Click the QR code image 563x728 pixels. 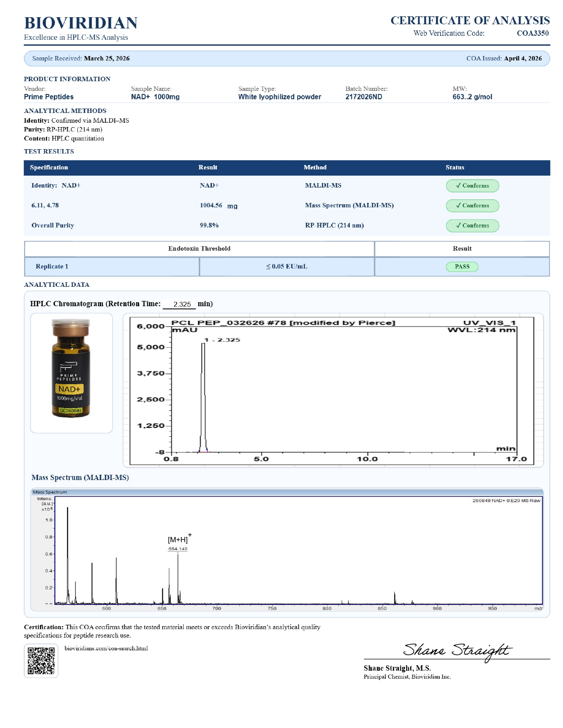(x=41, y=660)
